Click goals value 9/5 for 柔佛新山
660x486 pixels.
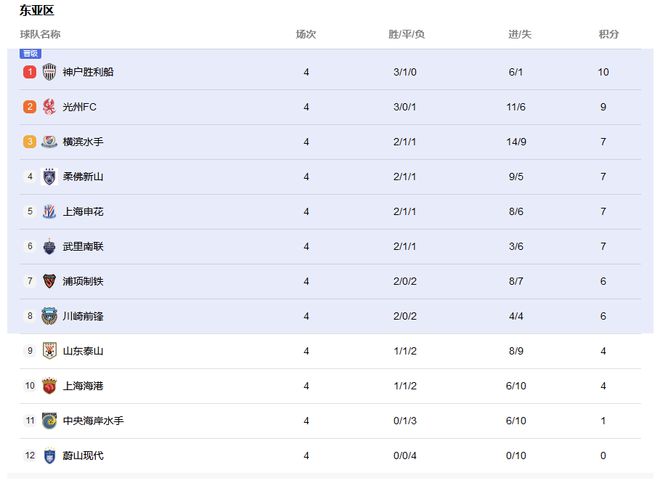click(516, 177)
